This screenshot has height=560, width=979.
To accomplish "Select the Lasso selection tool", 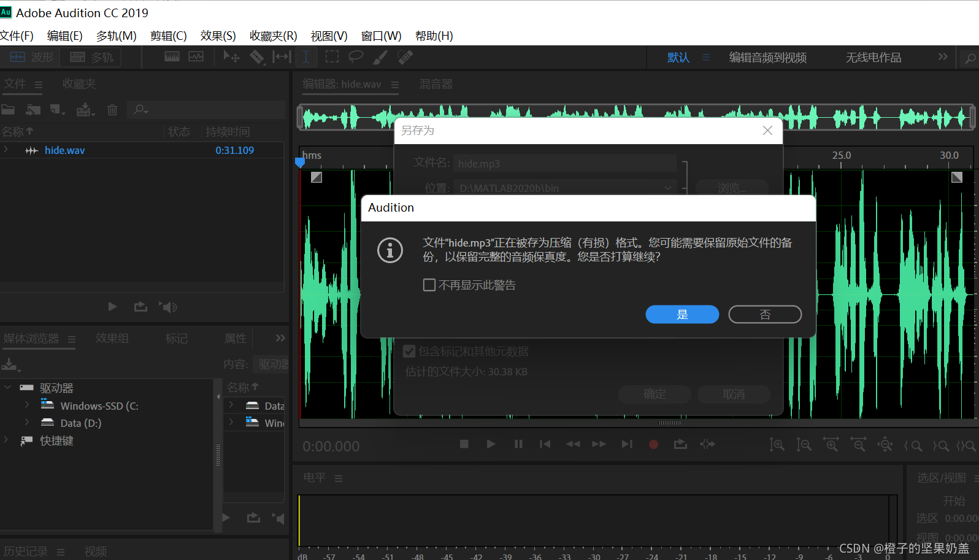I will (356, 57).
